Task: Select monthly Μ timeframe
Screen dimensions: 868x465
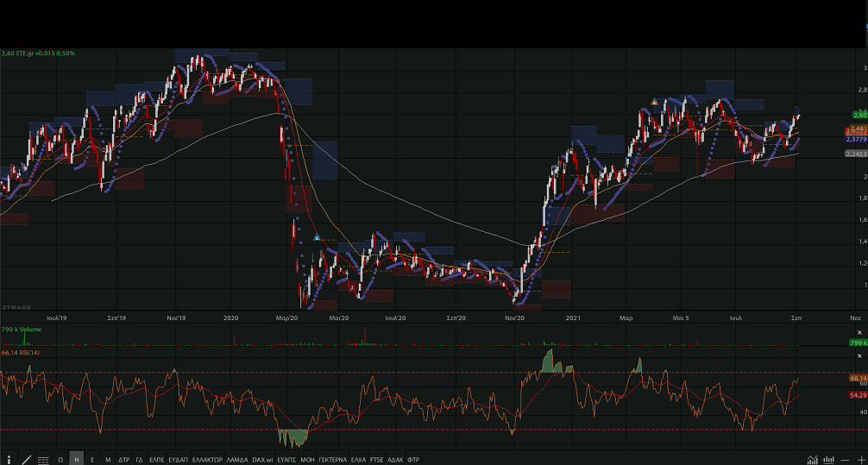Action: pos(108,460)
